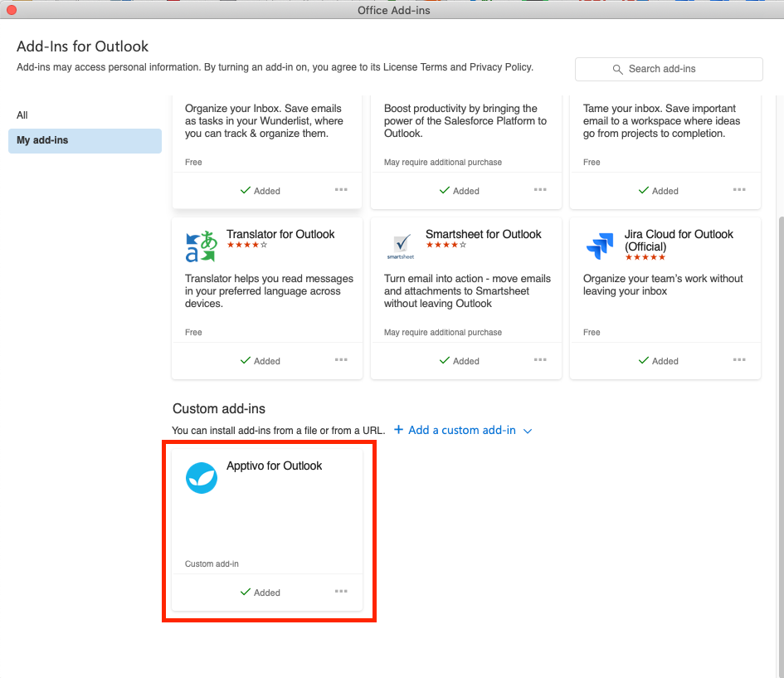The image size is (784, 678).
Task: Click the Translator for Outlook icon
Action: (x=201, y=246)
